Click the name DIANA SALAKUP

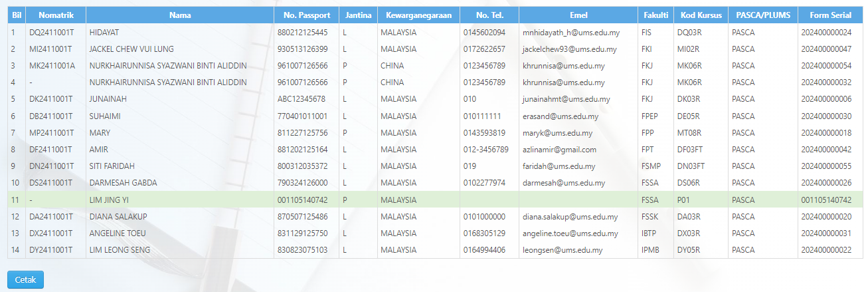(x=118, y=217)
